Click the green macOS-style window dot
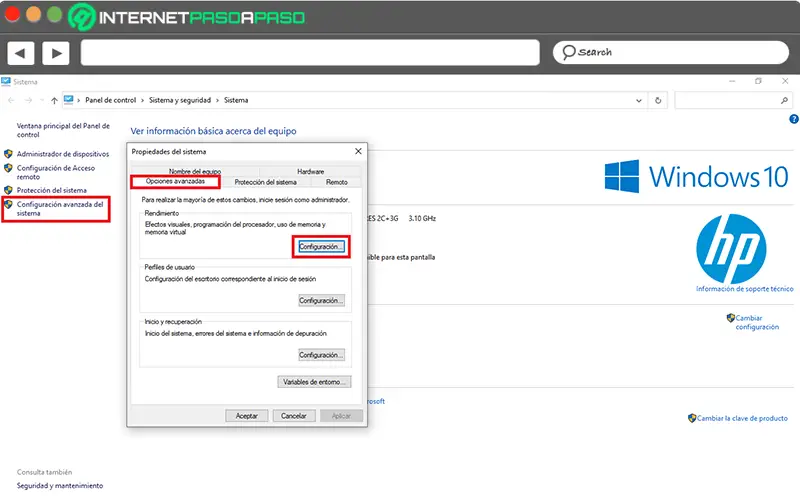The image size is (800, 500). click(55, 14)
